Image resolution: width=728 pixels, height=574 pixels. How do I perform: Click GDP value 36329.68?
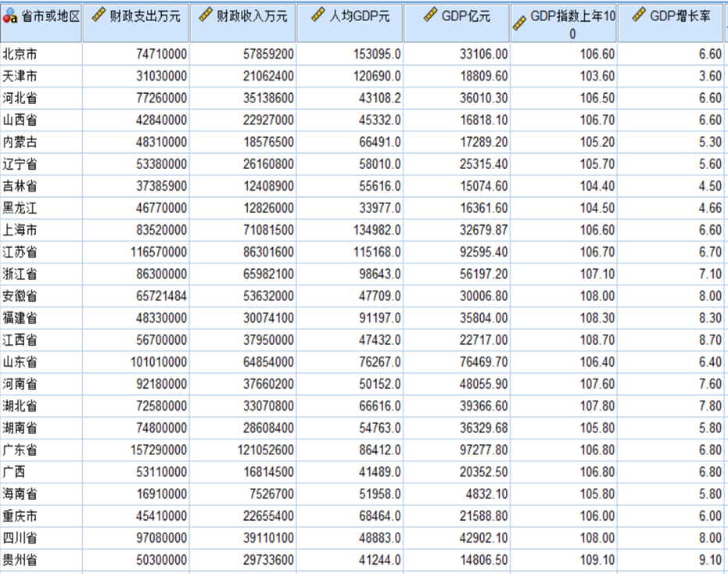pyautogui.click(x=484, y=428)
